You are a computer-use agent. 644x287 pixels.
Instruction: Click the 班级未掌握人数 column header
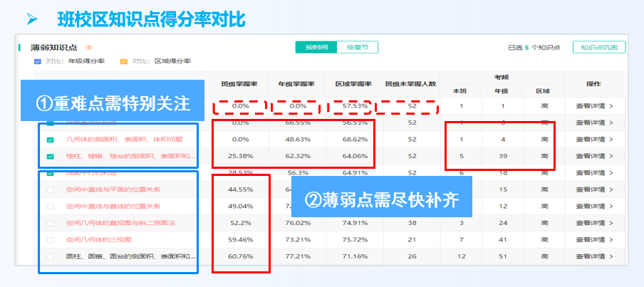[x=410, y=84]
